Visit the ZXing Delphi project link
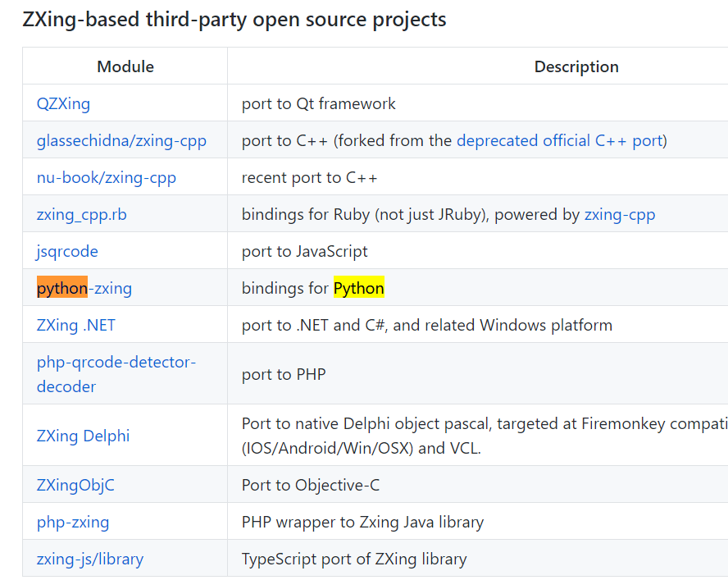This screenshot has width=728, height=580. (83, 436)
